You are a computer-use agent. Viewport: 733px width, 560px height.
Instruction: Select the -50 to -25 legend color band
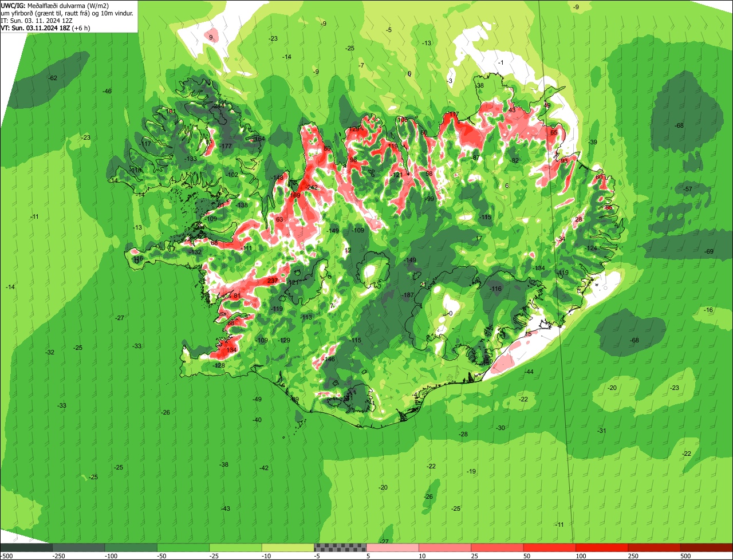point(183,548)
